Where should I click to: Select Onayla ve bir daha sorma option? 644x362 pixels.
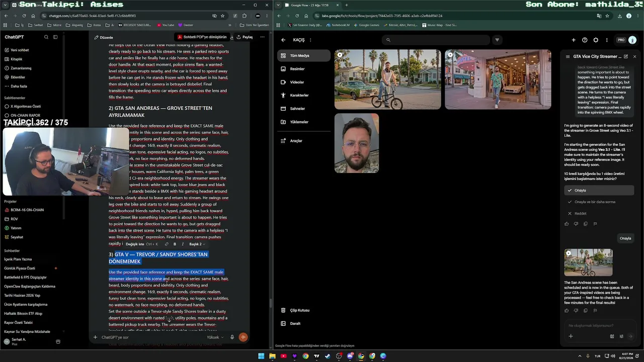[599, 202]
